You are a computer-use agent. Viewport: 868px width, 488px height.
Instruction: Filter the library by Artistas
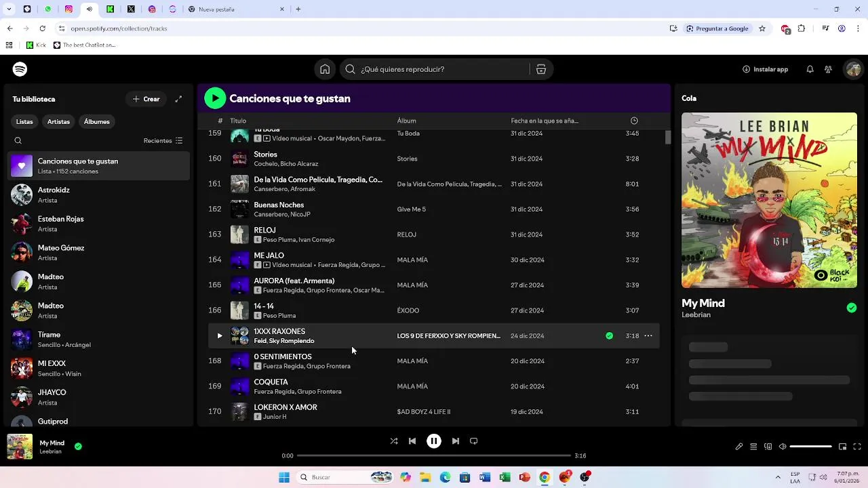point(58,122)
